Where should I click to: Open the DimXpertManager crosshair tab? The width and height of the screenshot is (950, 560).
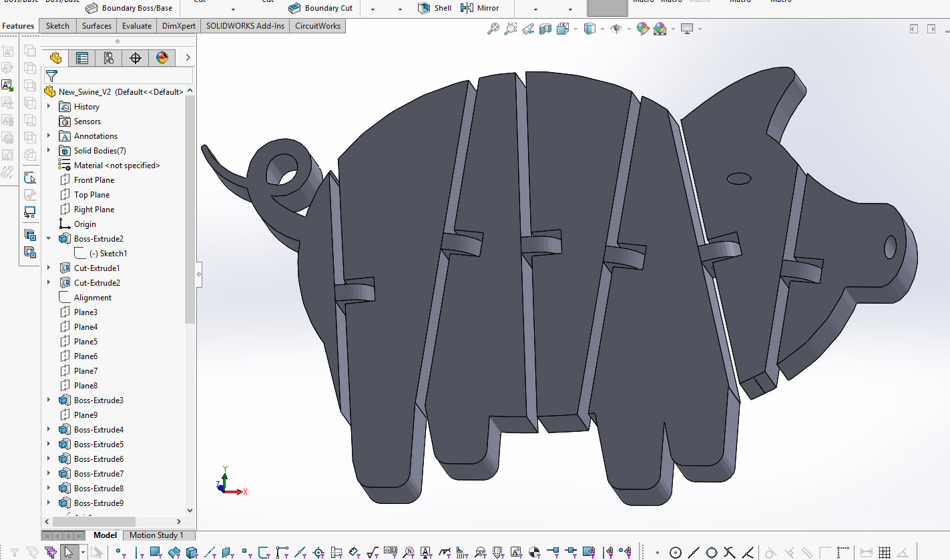pyautogui.click(x=136, y=58)
